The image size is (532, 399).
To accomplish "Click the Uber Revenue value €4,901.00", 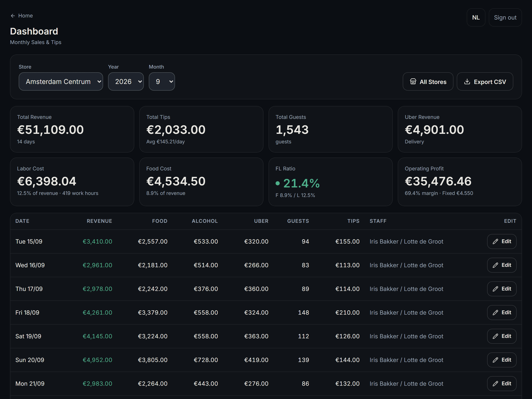I will tap(434, 130).
